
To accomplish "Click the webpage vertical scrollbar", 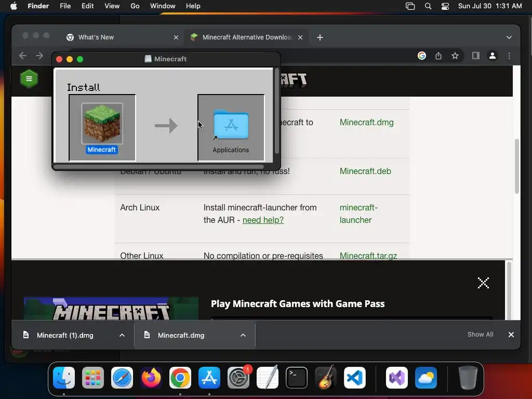I will coord(517,166).
